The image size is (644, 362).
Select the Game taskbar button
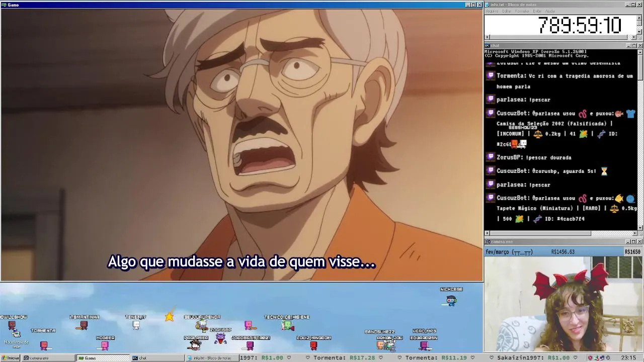point(103,358)
